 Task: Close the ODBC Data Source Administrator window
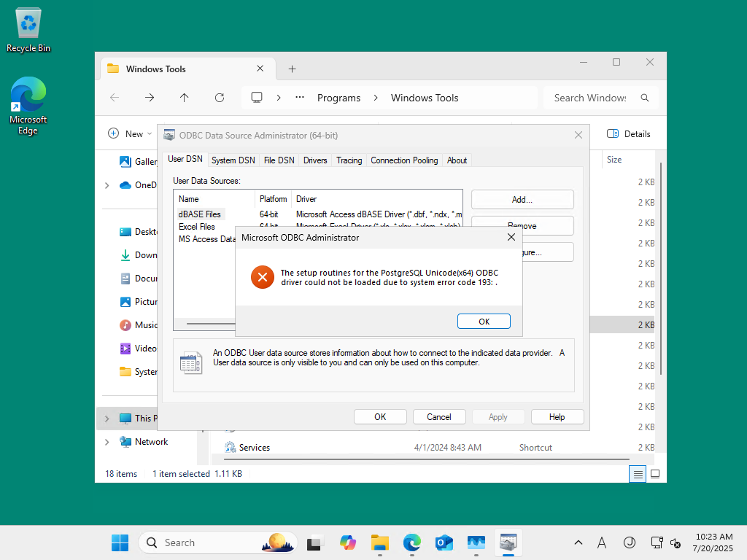pos(578,135)
